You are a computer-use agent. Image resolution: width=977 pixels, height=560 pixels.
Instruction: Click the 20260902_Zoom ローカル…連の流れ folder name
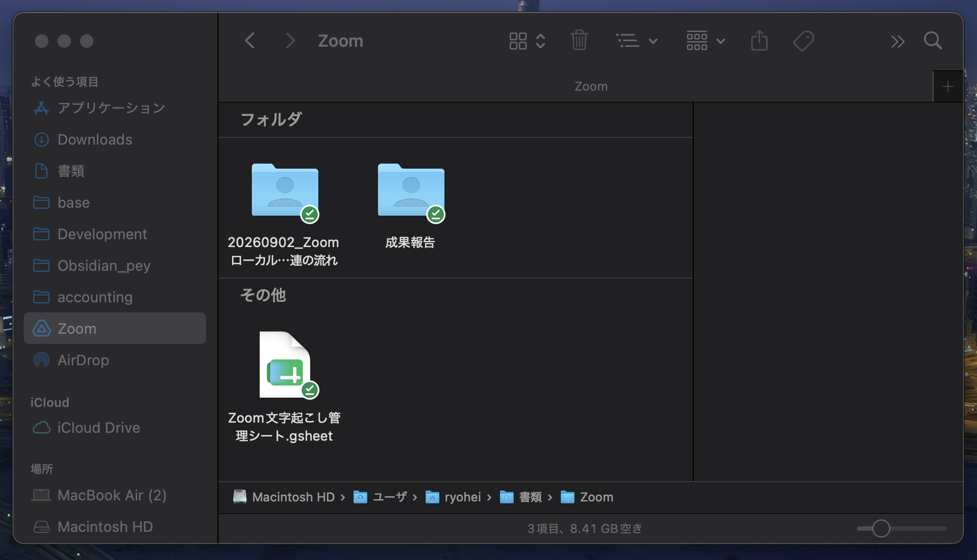pyautogui.click(x=284, y=251)
